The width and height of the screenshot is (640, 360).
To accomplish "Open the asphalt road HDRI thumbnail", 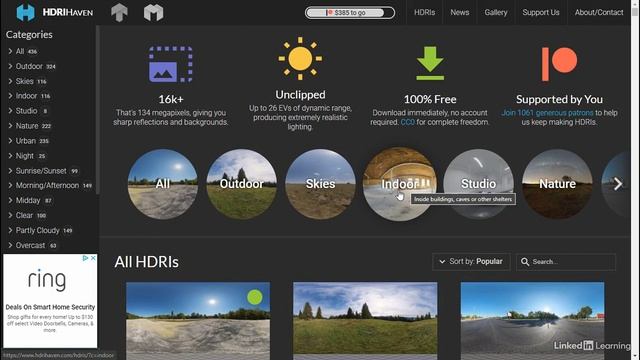I will [x=532, y=321].
